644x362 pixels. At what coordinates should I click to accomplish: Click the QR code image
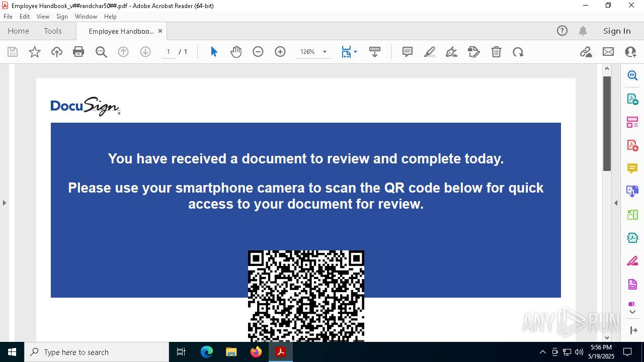point(306,296)
